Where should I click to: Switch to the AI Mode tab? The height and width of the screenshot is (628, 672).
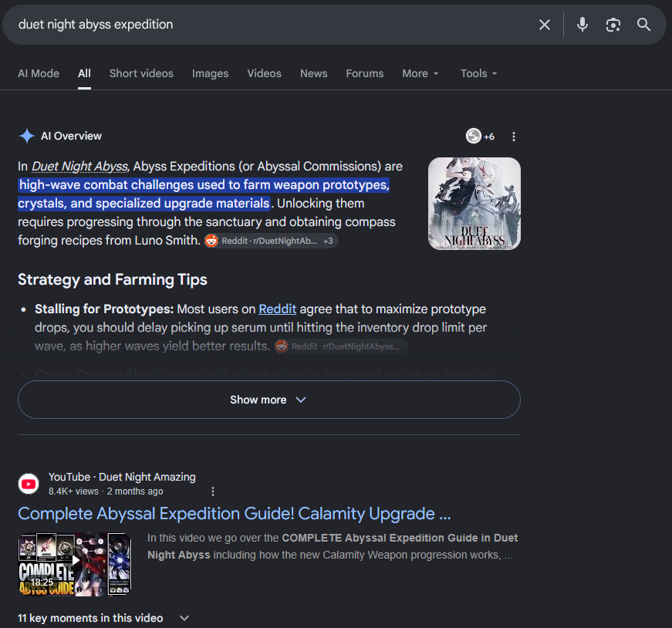39,73
